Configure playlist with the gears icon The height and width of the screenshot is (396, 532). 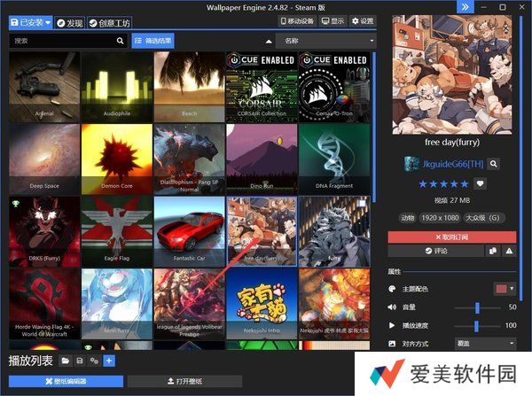click(x=94, y=361)
